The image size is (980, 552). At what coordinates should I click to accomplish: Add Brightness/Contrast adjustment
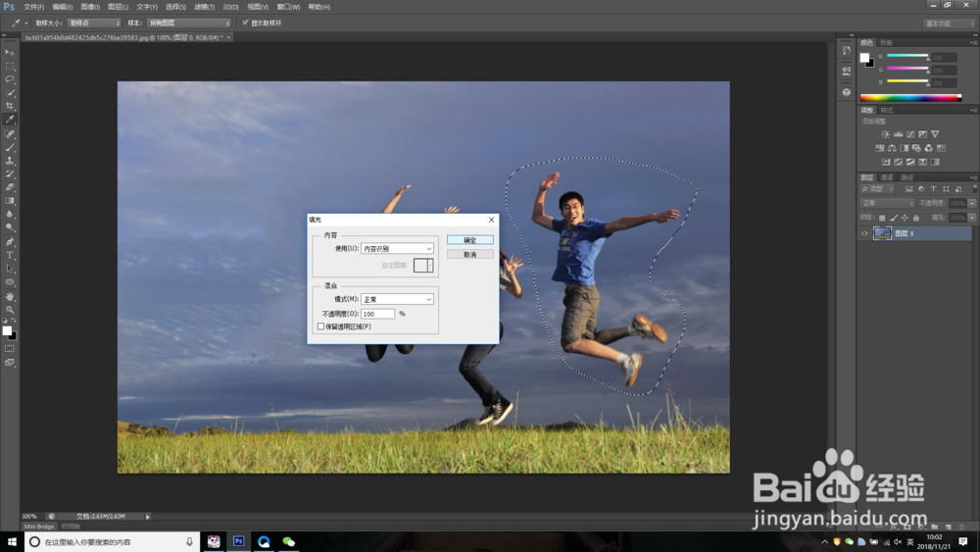click(886, 133)
